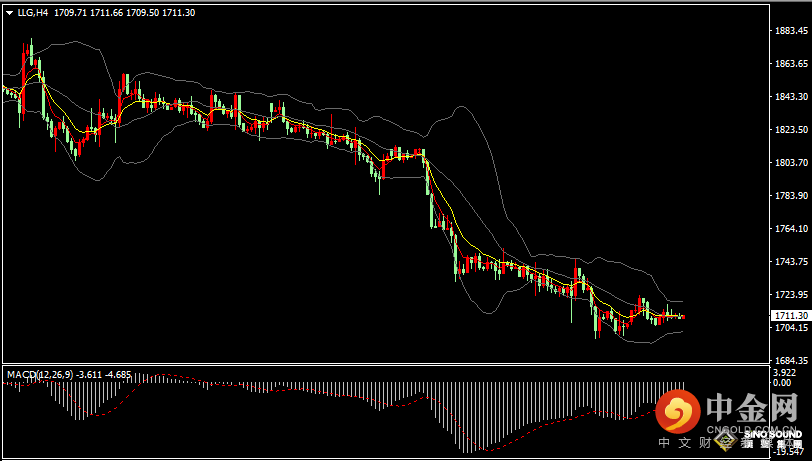Screen dimensions: 812x461
Task: Open the chart dropdown triangle beside LLG,H4
Action: click(10, 13)
